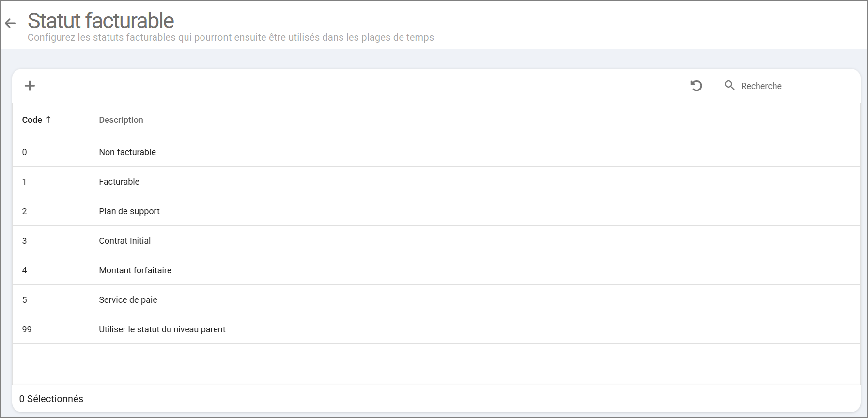Screen dimensions: 868x418
Task: Click the back arrow icon
Action: point(10,23)
